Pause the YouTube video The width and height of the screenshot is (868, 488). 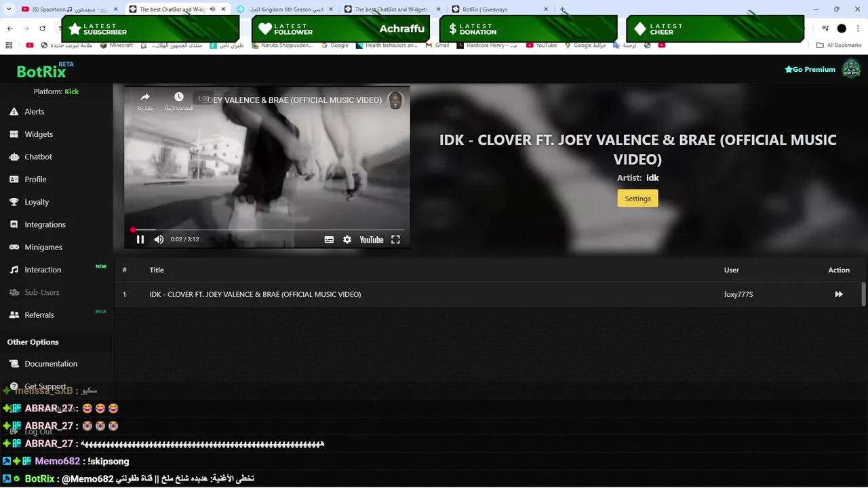(x=140, y=239)
